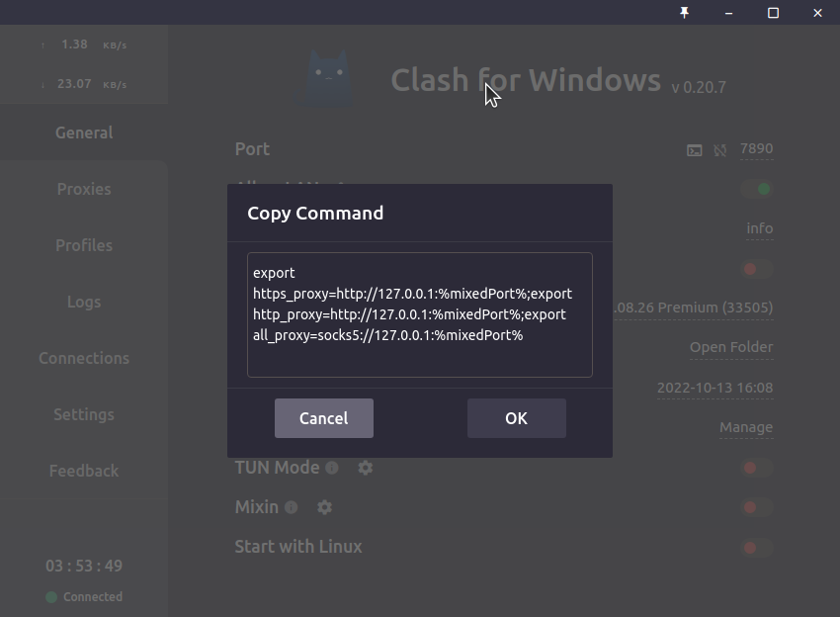This screenshot has height=617, width=840.
Task: Click the download speed 23.07 KB/s
Action: (84, 84)
